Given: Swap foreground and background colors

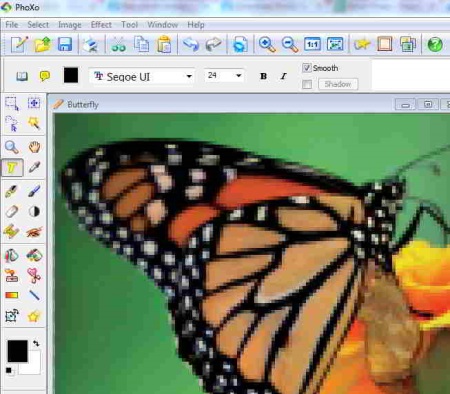Looking at the screenshot, I should tap(36, 343).
